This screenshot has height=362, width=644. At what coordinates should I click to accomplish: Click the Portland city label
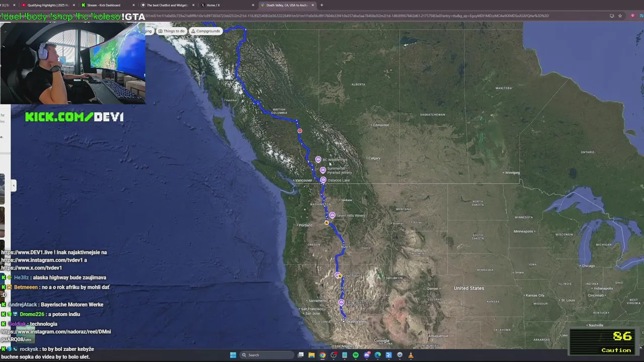coord(305,225)
